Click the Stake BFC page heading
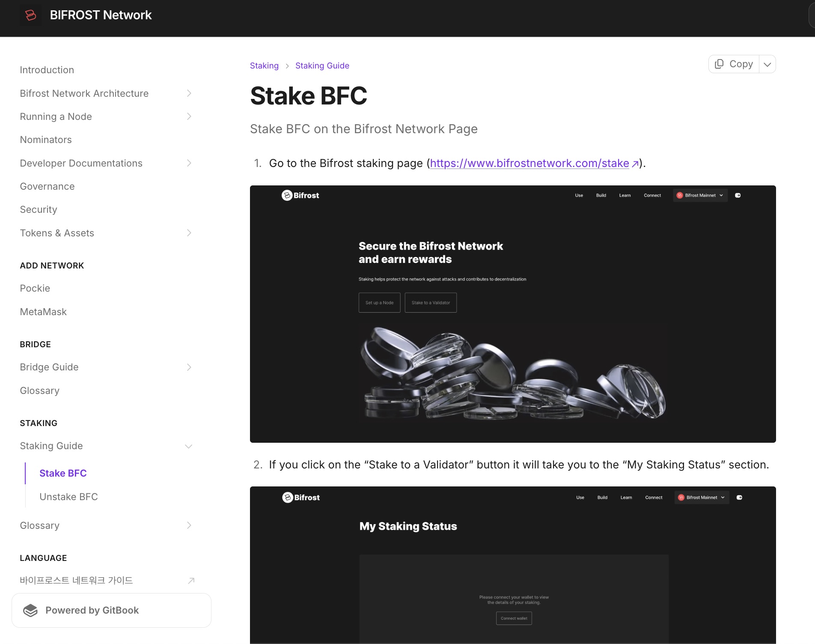This screenshot has width=815, height=644. click(309, 95)
